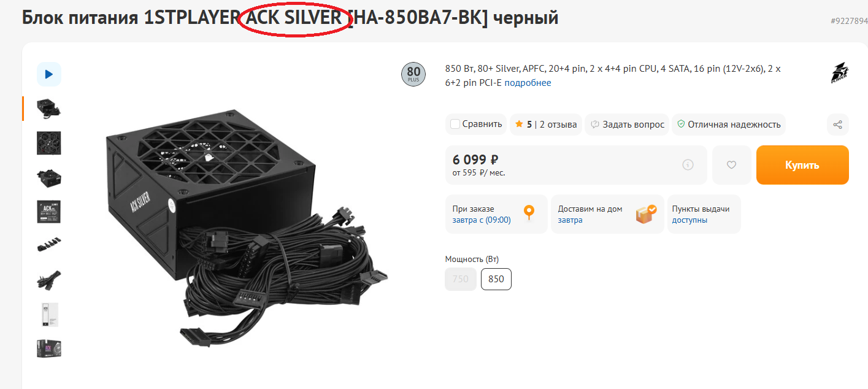
Task: Click the price info icon
Action: click(688, 164)
